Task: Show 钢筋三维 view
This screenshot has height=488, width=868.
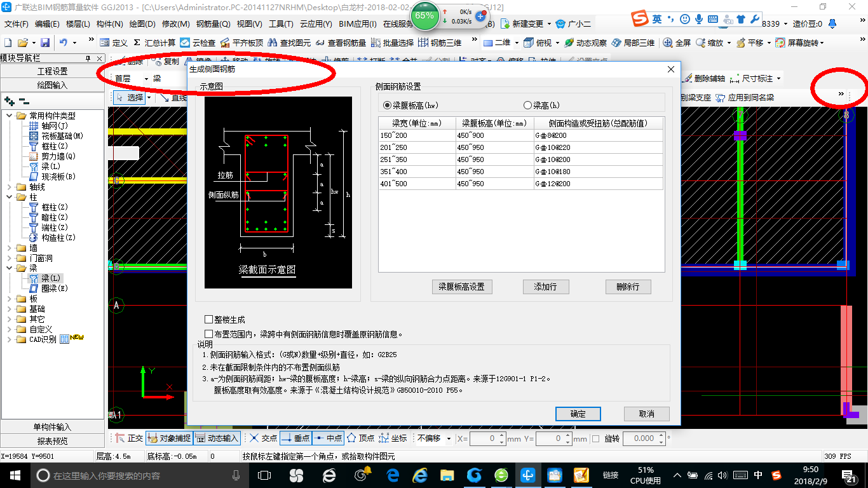Action: (440, 43)
